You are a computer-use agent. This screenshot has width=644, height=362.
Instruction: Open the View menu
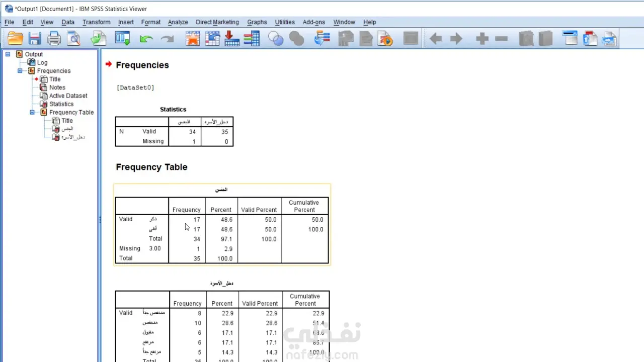(47, 22)
